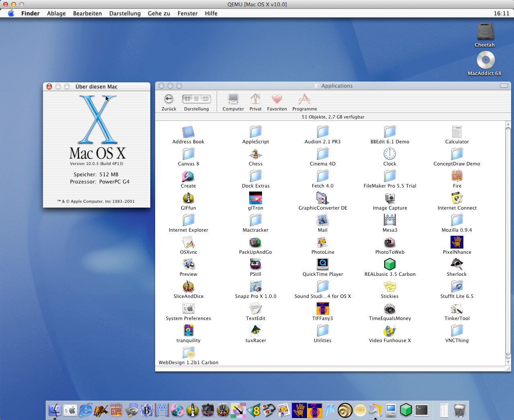
Task: Select the MacAddict 68 CD on desktop
Action: tap(485, 60)
